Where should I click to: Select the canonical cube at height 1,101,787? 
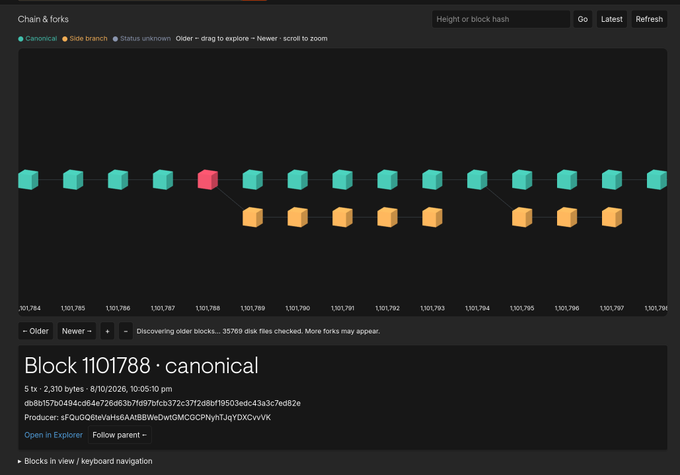point(163,180)
